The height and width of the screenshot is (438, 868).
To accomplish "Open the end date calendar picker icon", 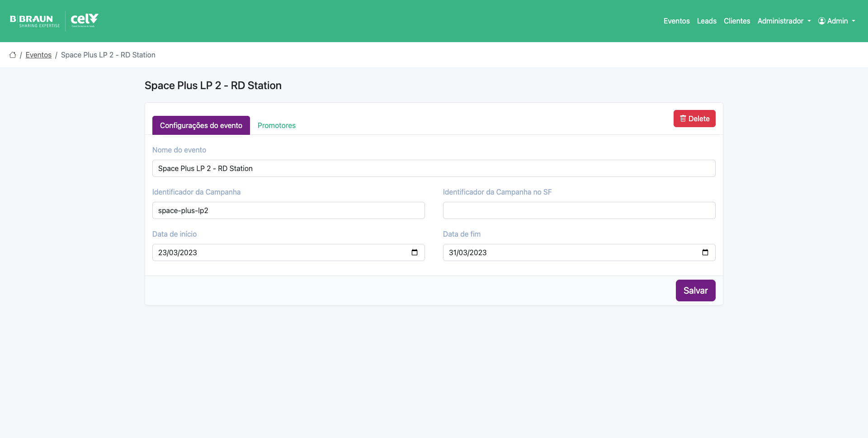I will pyautogui.click(x=705, y=252).
